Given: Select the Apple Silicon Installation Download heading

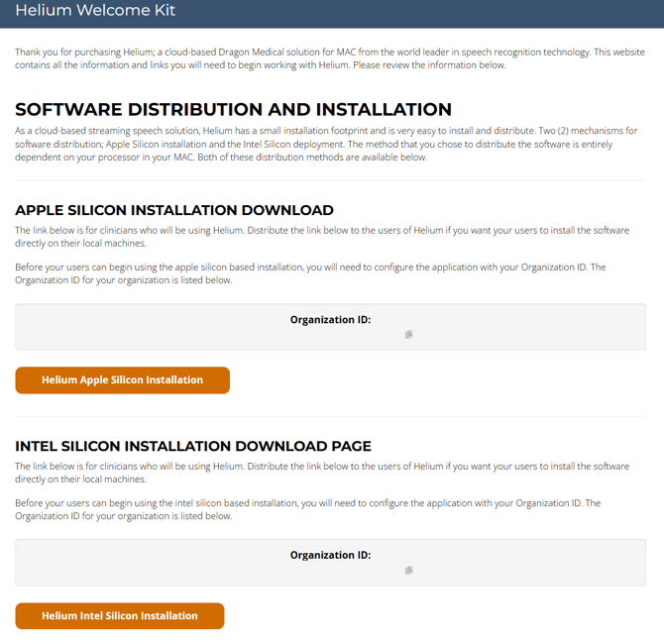Looking at the screenshot, I should point(174,210).
